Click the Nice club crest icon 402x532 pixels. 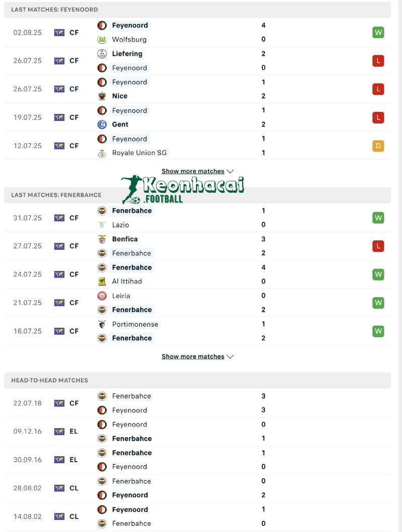click(102, 96)
